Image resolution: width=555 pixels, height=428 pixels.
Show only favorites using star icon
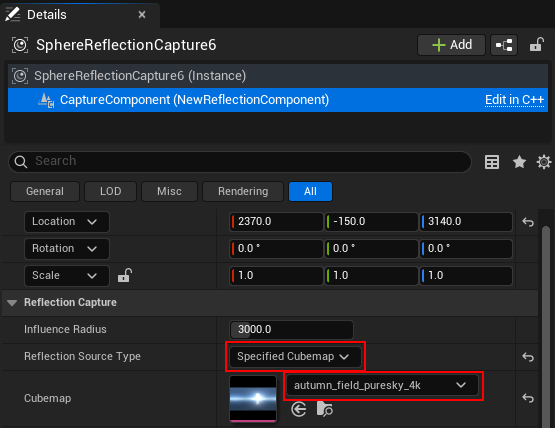(519, 162)
